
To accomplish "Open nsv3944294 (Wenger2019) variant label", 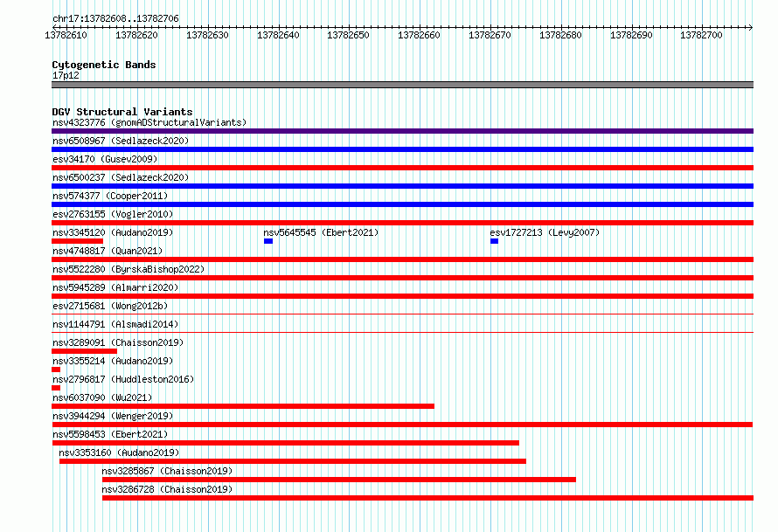I will point(113,416).
